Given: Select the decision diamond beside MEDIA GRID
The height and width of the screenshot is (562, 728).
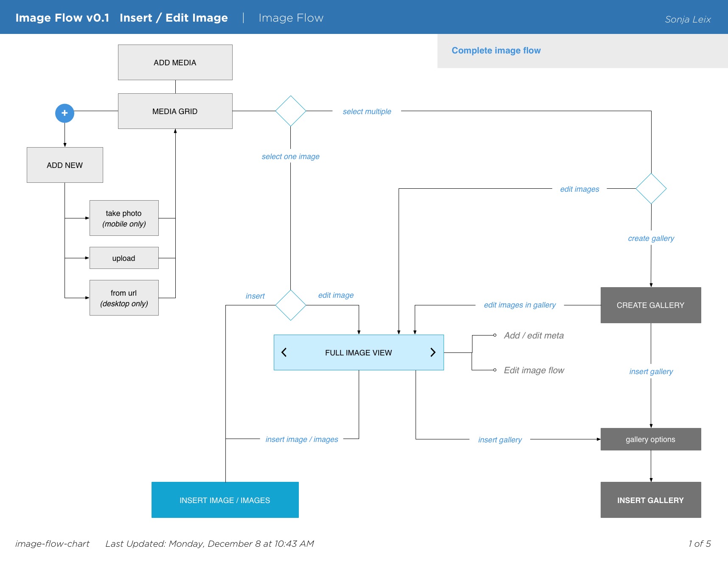Looking at the screenshot, I should pyautogui.click(x=291, y=111).
